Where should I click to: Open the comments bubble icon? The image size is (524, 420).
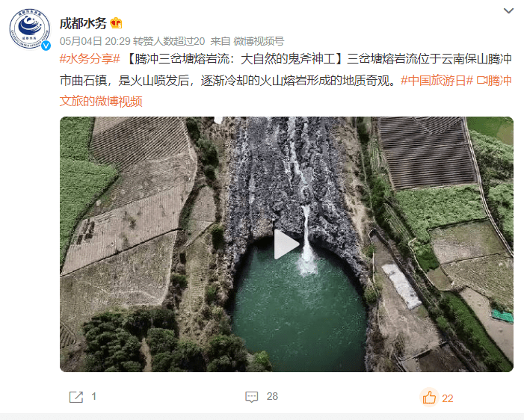[252, 397]
